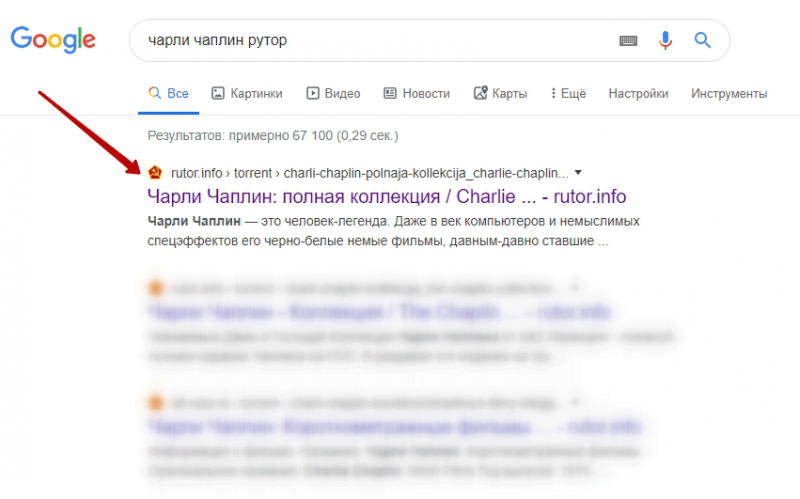Open the Карты tab
This screenshot has width=800, height=499.
(501, 93)
